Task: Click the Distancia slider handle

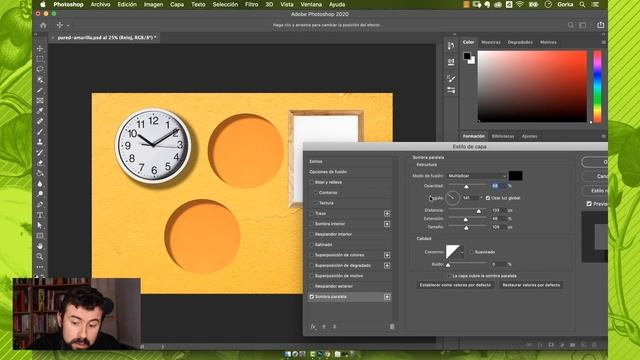Action: tap(478, 211)
